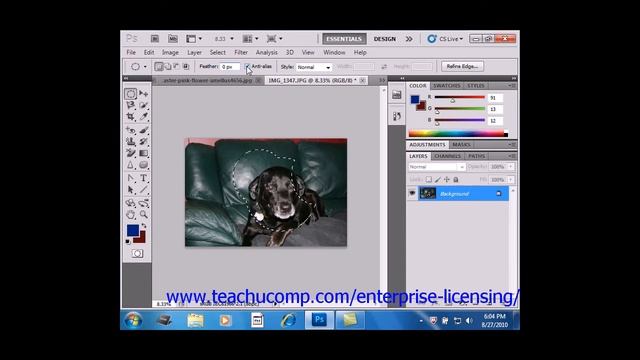Viewport: 640px width, 360px height.
Task: Select the Eyedropper tool
Action: 143,117
